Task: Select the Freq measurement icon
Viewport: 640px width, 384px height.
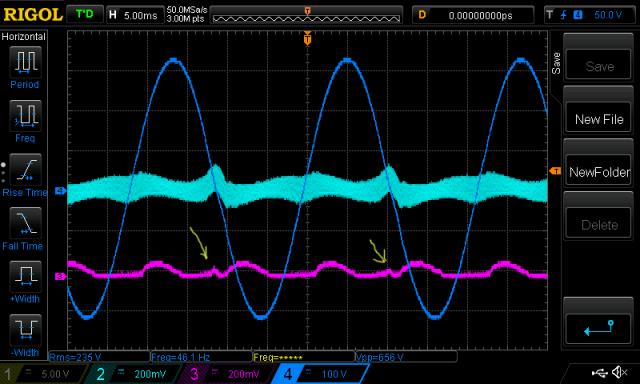Action: coord(25,115)
